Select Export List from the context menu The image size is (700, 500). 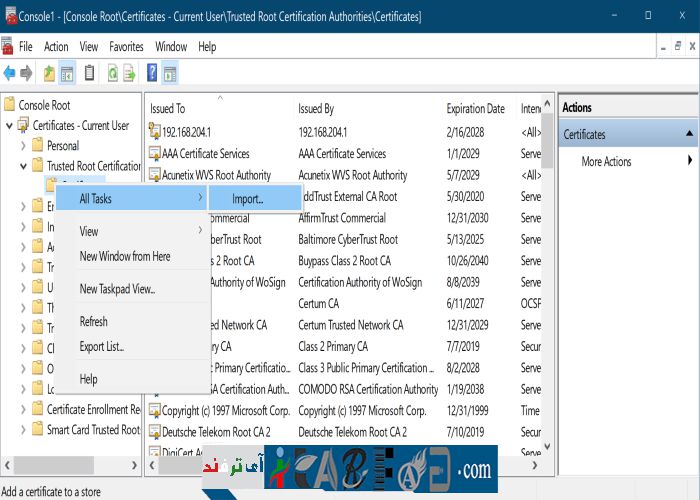point(102,347)
